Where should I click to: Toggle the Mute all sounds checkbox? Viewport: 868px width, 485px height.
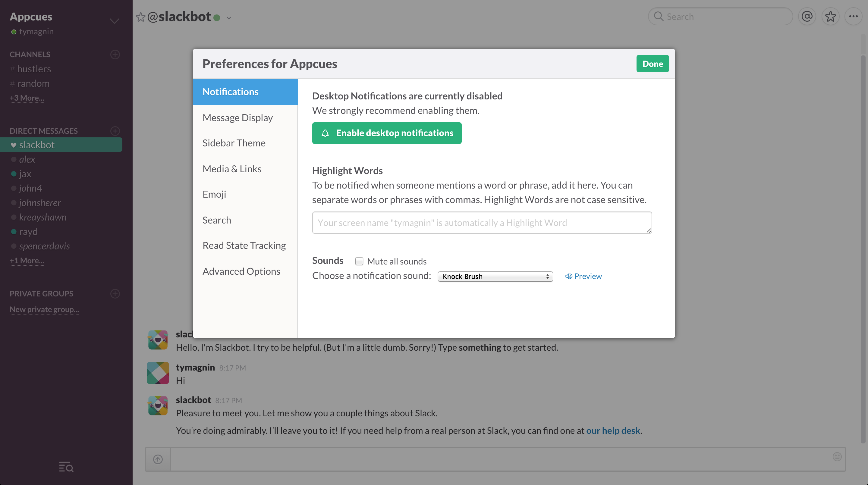click(359, 261)
